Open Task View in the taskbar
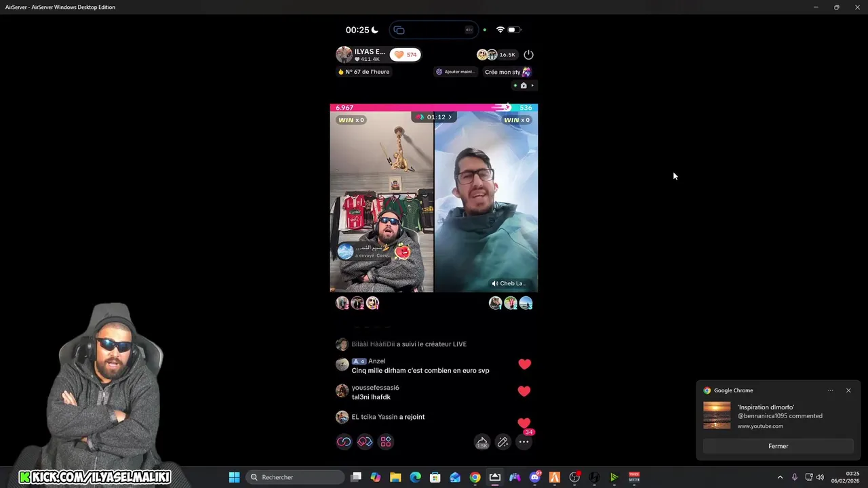Image resolution: width=868 pixels, height=488 pixels. point(356,477)
